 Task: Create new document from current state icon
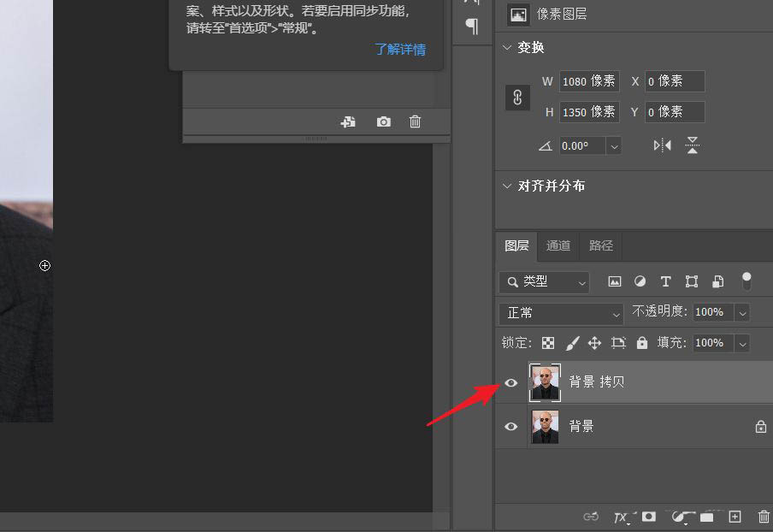point(348,121)
